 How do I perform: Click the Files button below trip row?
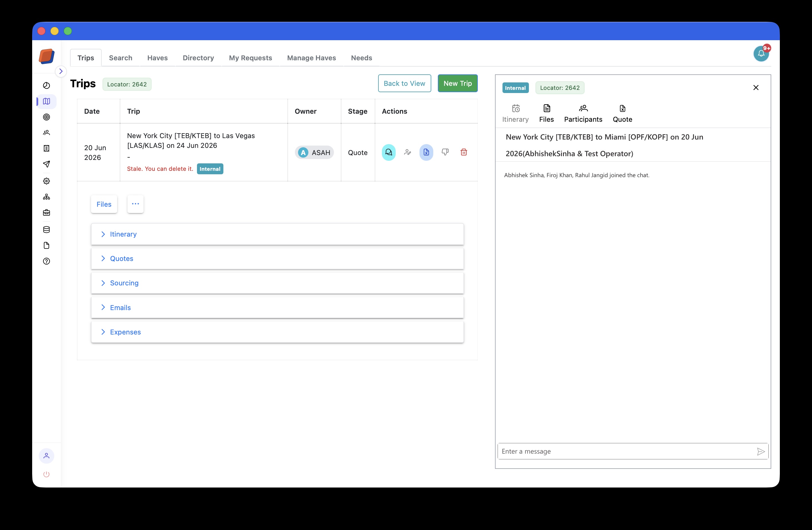tap(104, 204)
